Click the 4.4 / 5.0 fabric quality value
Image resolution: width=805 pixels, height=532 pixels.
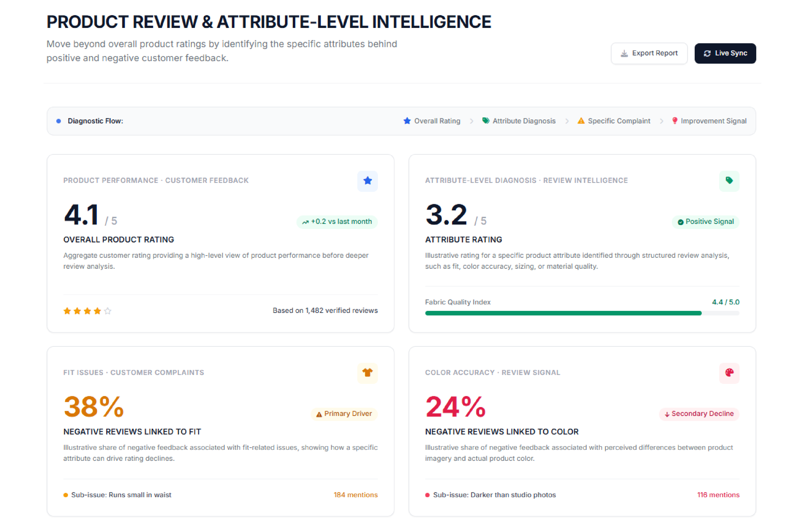coord(725,302)
